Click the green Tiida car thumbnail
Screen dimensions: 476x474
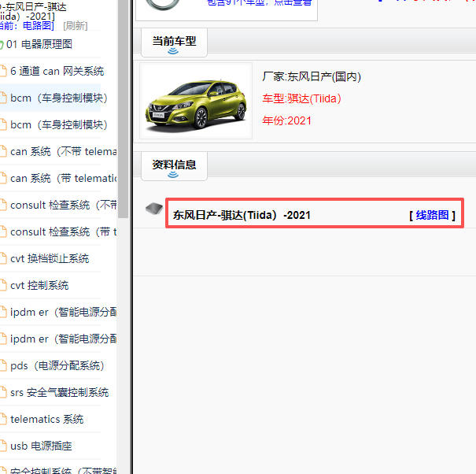[x=196, y=101]
